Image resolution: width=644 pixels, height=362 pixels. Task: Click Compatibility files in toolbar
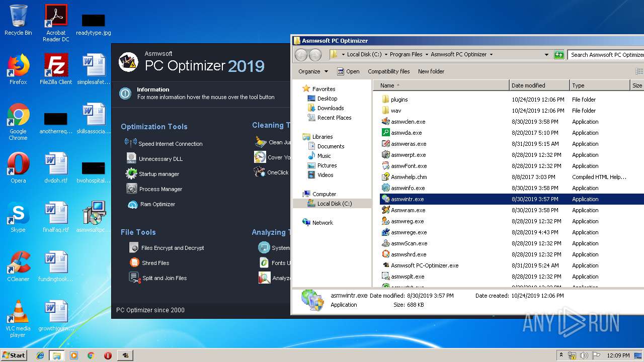[x=388, y=71]
